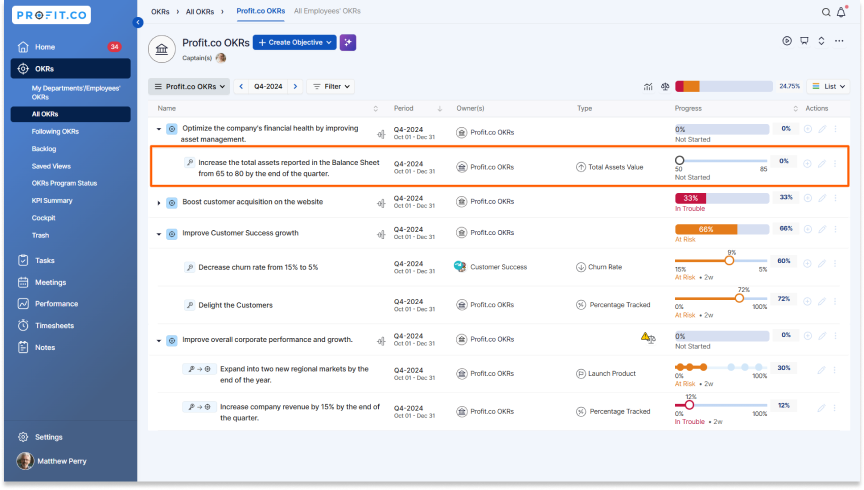Open Create Objective dropdown arrow
Image resolution: width=864 pixels, height=490 pixels.
328,42
